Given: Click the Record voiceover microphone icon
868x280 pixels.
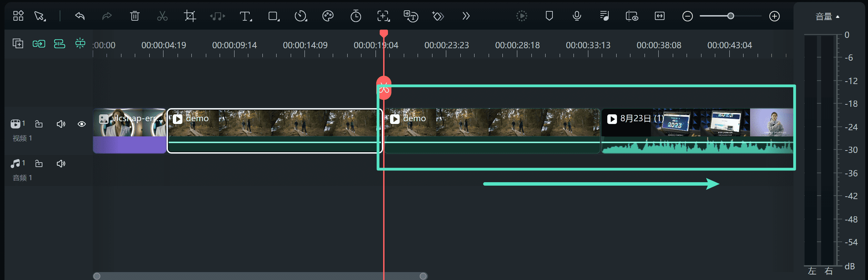Looking at the screenshot, I should pyautogui.click(x=577, y=16).
